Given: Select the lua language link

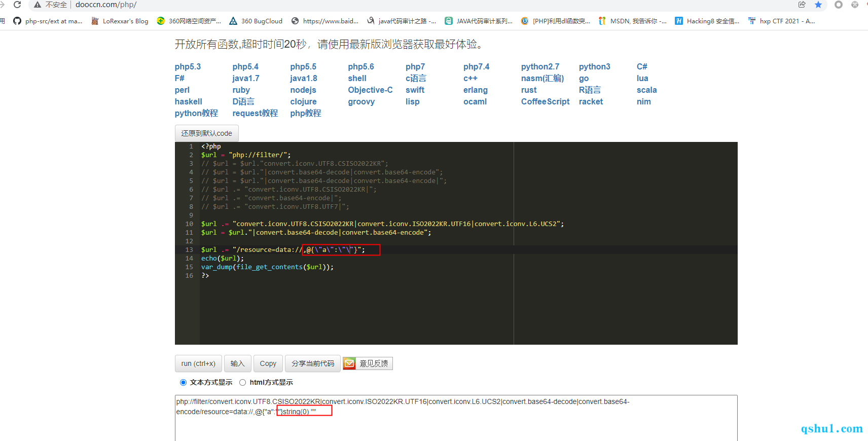Looking at the screenshot, I should [642, 78].
